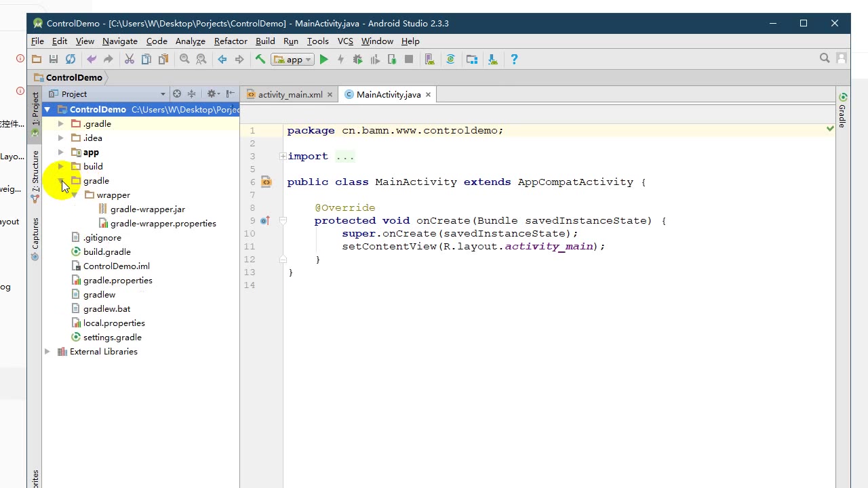
Task: Click the Synchronize toolbar icon
Action: [x=71, y=60]
